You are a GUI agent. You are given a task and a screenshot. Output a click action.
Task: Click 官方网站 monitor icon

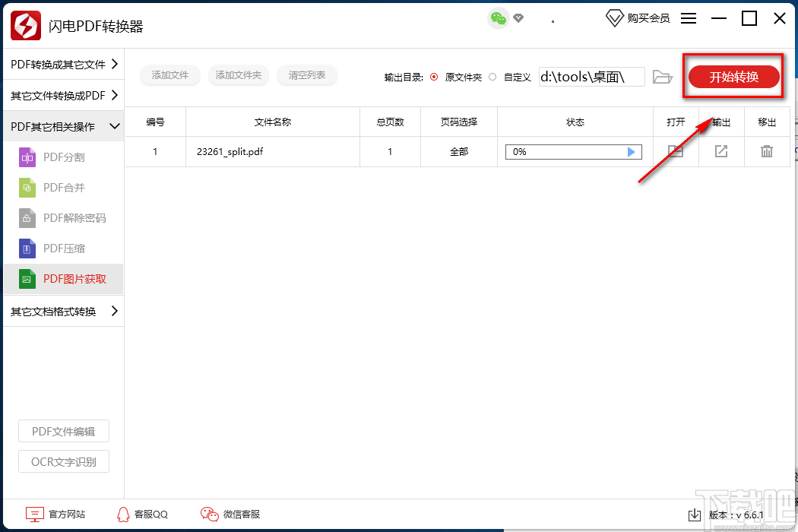(x=35, y=515)
